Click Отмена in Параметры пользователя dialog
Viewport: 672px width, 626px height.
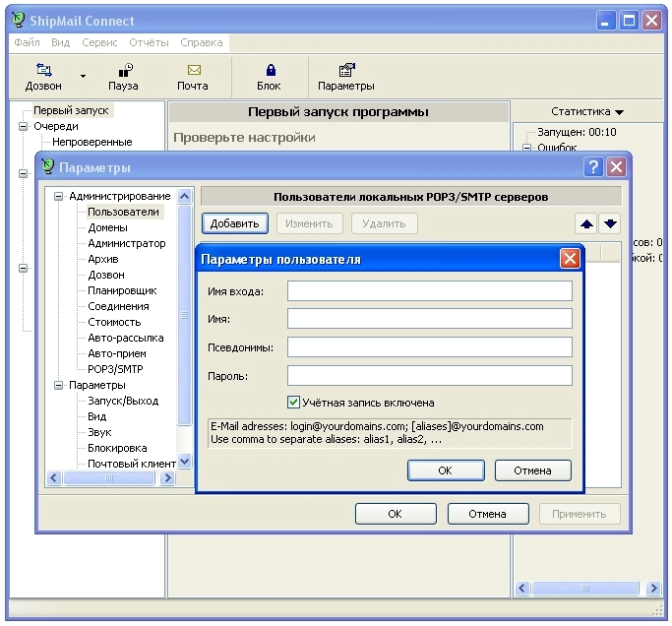coord(532,470)
